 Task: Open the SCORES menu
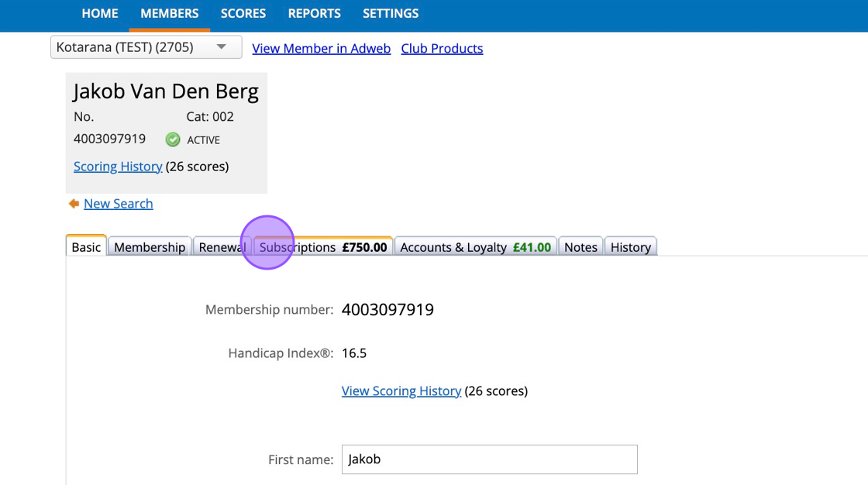click(243, 14)
